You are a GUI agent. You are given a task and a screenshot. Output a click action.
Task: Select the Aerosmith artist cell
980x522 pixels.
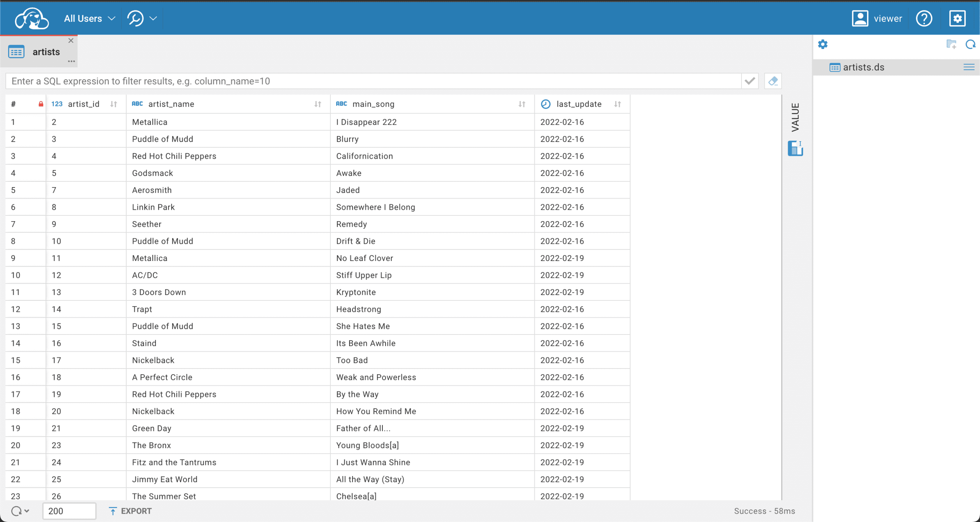(228, 190)
